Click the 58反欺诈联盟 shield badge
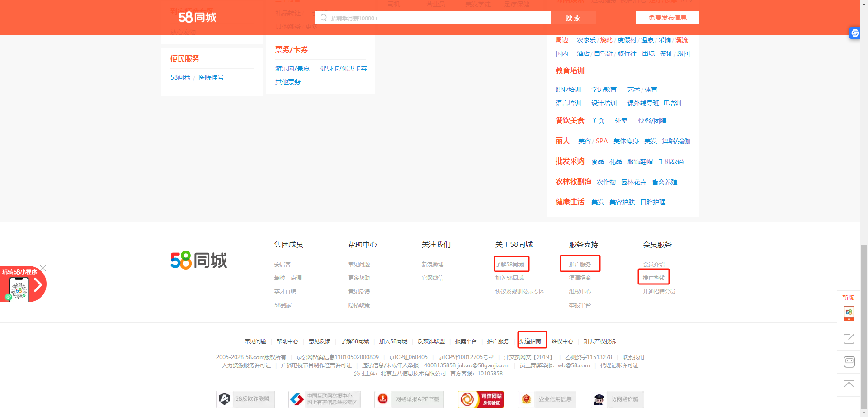 coord(245,399)
